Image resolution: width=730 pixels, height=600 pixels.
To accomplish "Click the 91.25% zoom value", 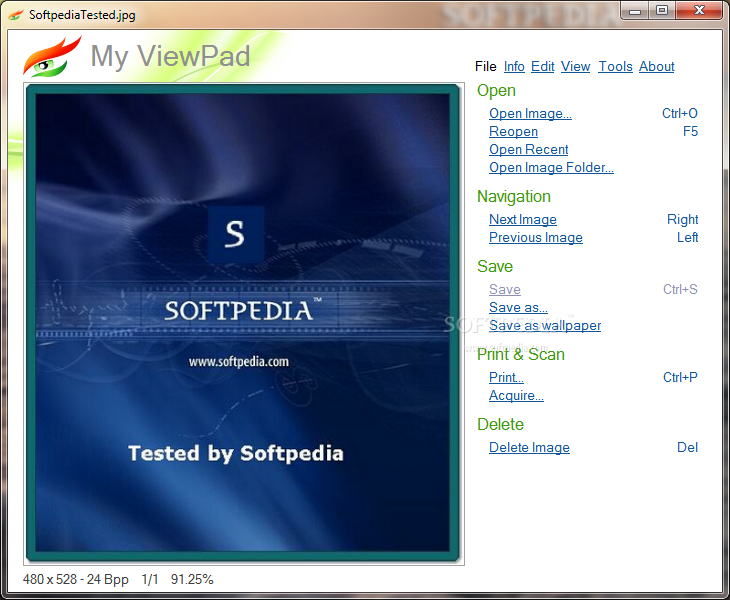I will click(x=192, y=580).
